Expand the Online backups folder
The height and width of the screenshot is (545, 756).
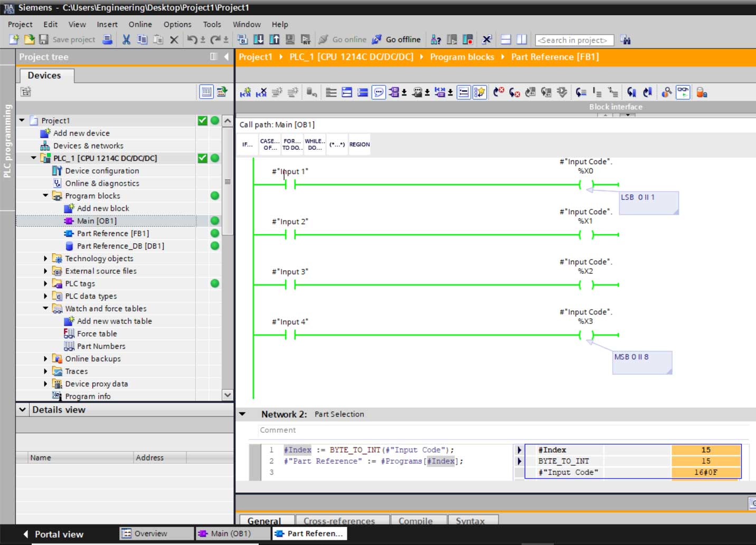click(45, 359)
